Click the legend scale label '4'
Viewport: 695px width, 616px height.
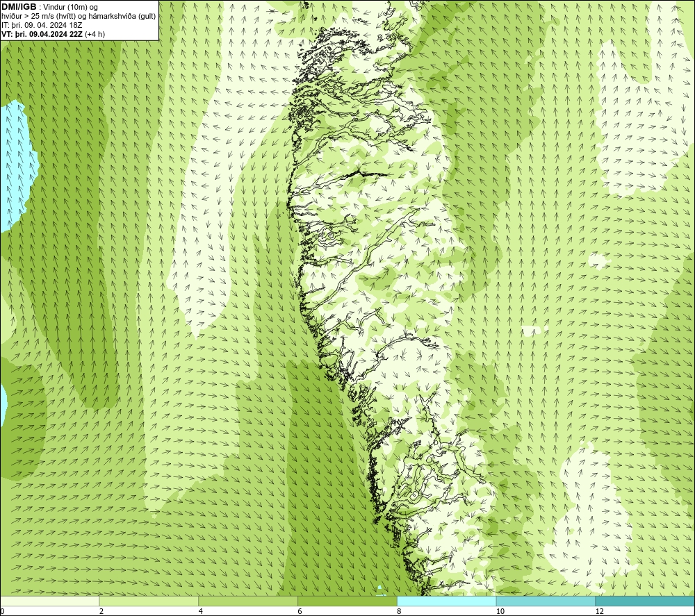click(x=201, y=611)
